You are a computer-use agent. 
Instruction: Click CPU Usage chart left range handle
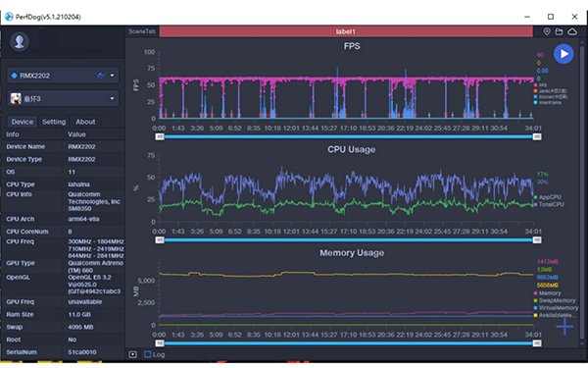pos(160,240)
